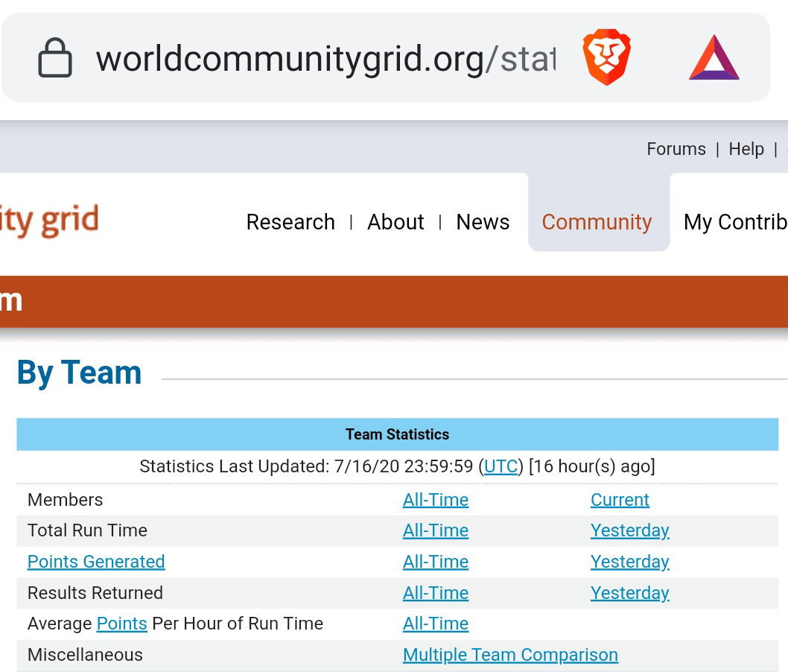Open Points Generated Yesterday link

[x=629, y=562]
